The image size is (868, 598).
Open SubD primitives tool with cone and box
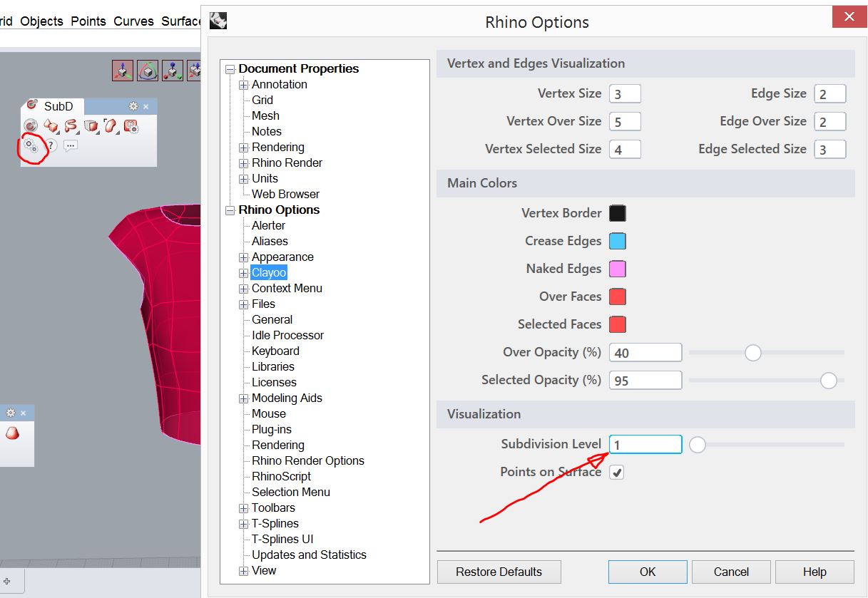pyautogui.click(x=51, y=126)
